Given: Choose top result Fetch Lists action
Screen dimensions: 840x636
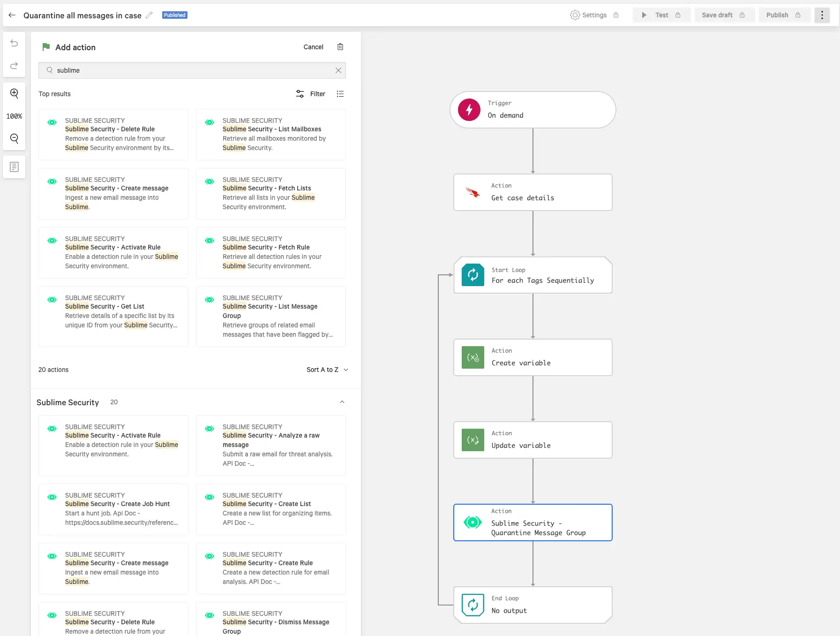Looking at the screenshot, I should [271, 194].
